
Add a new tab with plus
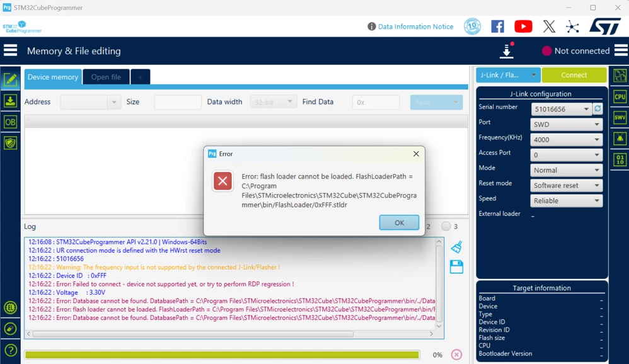(141, 77)
